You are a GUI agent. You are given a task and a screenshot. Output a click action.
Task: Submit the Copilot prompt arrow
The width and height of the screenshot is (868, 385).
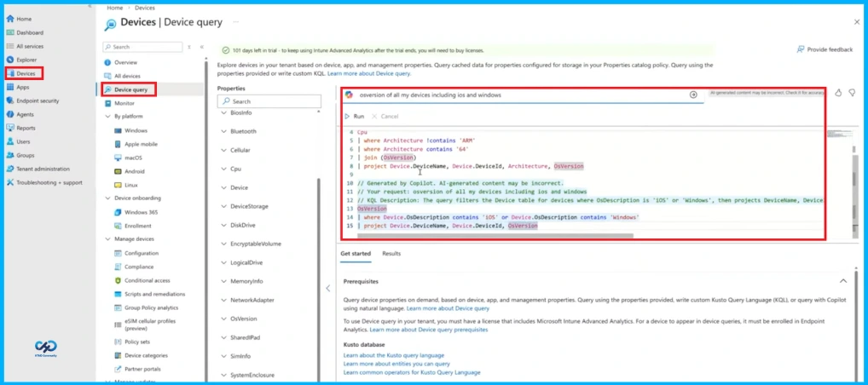point(693,95)
